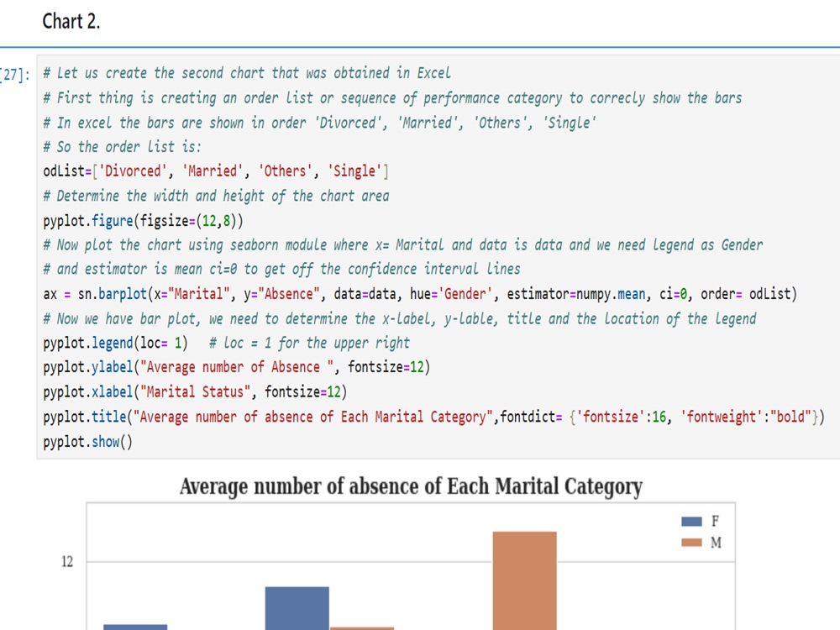
Task: Click the pyplot.ylabel code line
Action: pyautogui.click(x=237, y=367)
